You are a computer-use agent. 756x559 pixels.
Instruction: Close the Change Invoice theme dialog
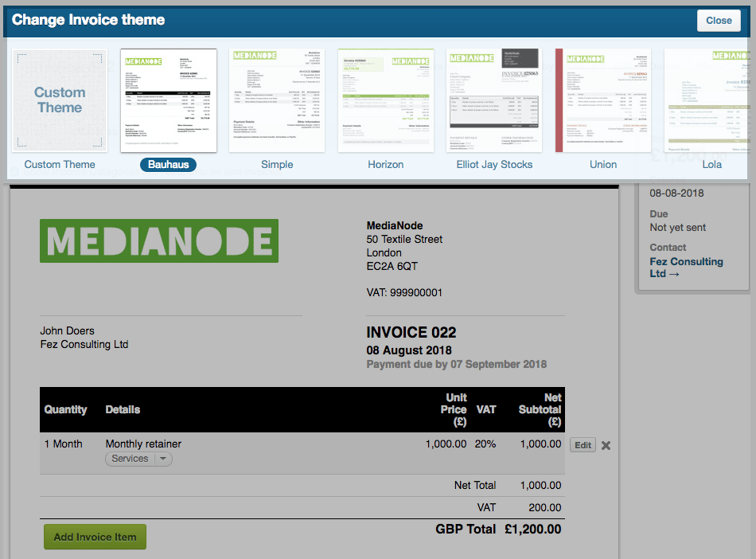pyautogui.click(x=719, y=21)
